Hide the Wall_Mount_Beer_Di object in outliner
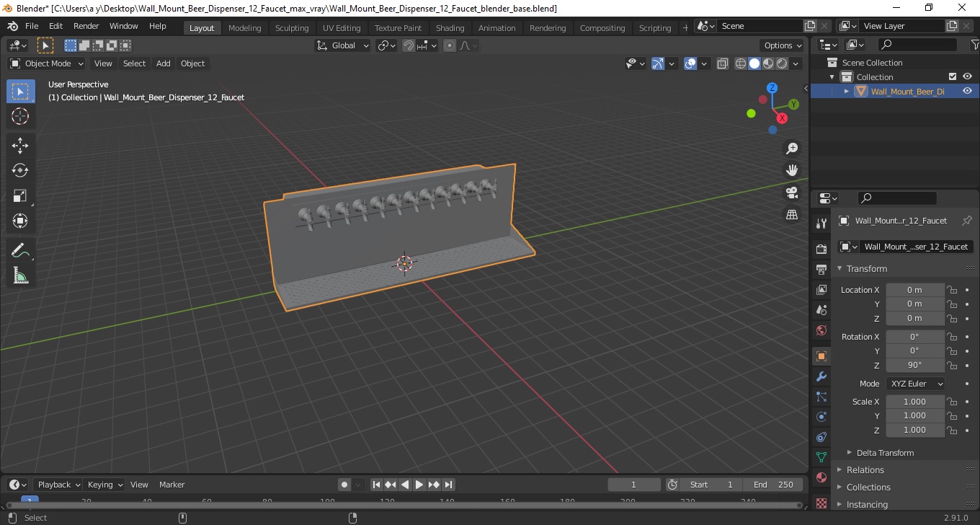Screen dimensions: 980x525 pos(967,91)
